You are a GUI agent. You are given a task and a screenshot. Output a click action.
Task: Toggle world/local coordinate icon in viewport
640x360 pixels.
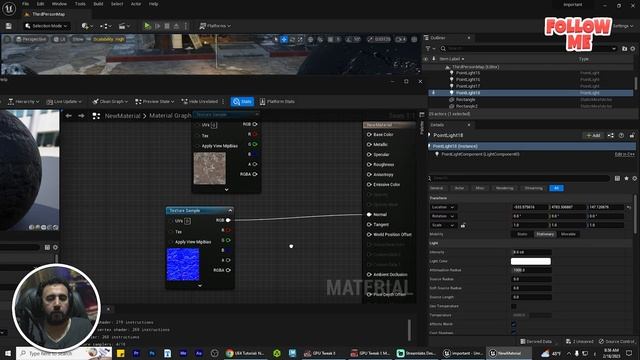[311, 40]
